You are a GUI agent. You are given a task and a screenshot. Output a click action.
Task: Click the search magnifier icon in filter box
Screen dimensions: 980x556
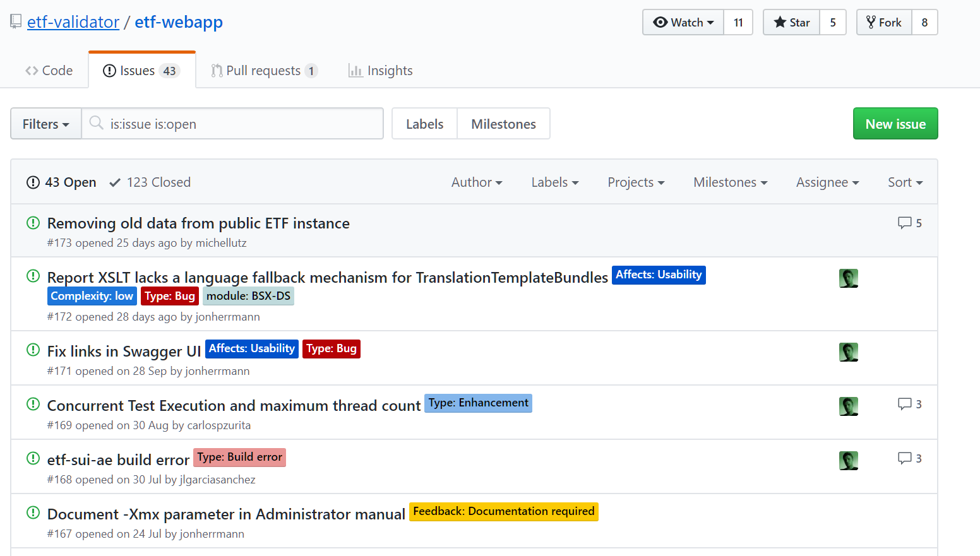click(96, 122)
